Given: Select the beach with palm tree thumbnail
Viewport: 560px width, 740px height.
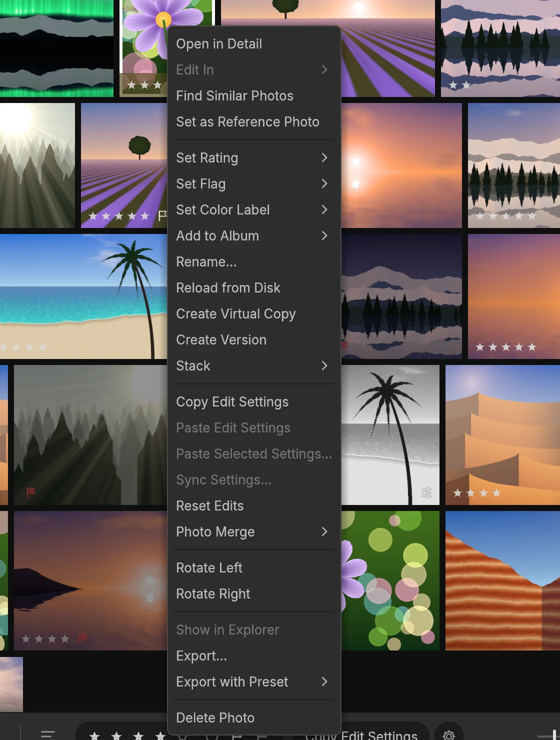Looking at the screenshot, I should (x=83, y=296).
